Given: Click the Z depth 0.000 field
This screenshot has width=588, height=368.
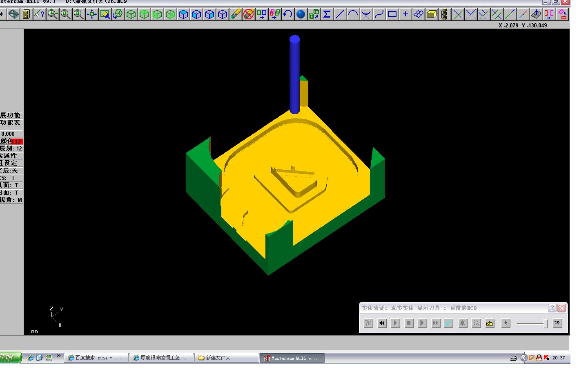Looking at the screenshot, I should coord(11,134).
